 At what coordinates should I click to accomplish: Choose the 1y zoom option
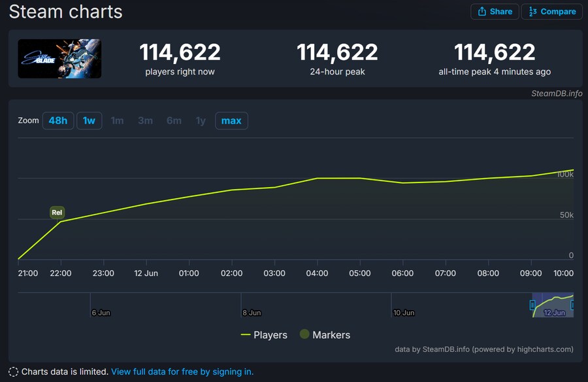[201, 120]
